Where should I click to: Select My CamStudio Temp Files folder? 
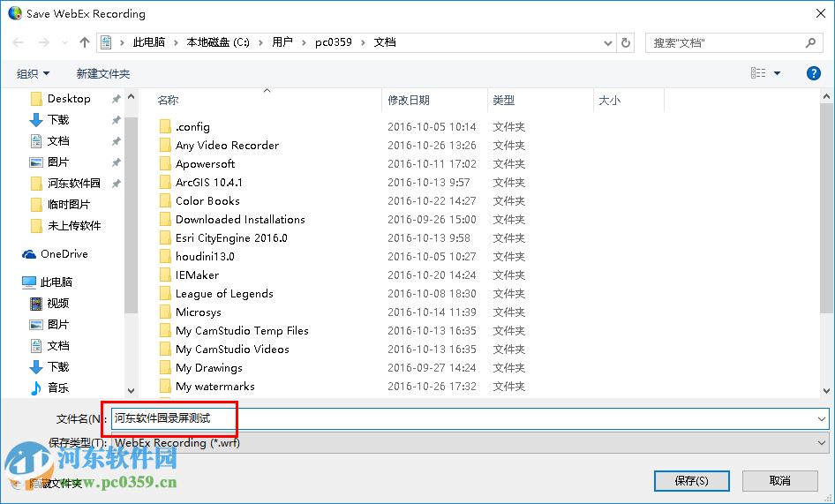click(x=242, y=331)
